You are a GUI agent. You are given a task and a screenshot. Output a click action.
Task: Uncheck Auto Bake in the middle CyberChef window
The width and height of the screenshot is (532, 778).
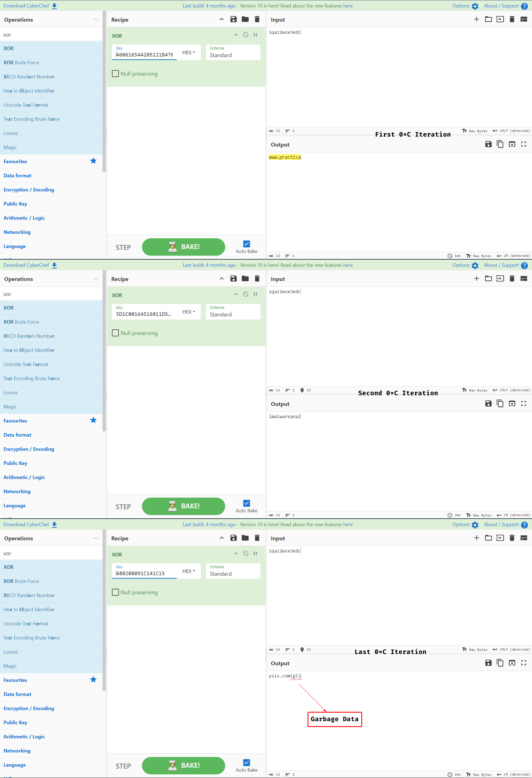click(x=246, y=503)
